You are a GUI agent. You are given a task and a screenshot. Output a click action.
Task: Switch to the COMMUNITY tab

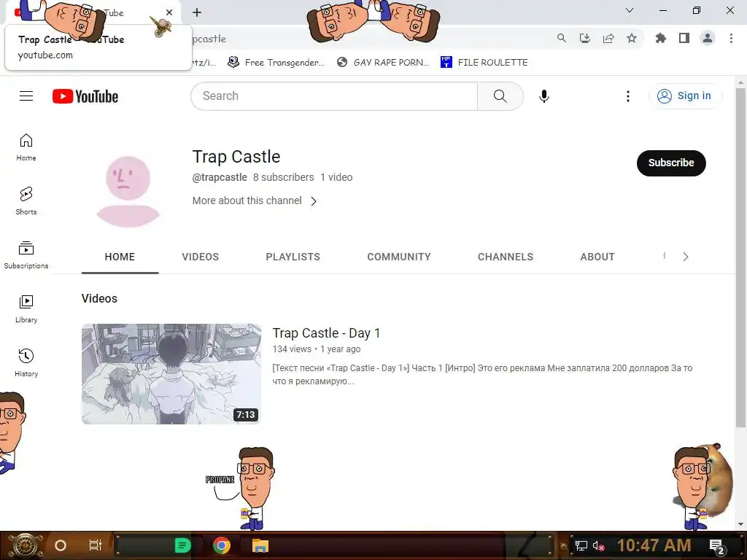point(399,257)
